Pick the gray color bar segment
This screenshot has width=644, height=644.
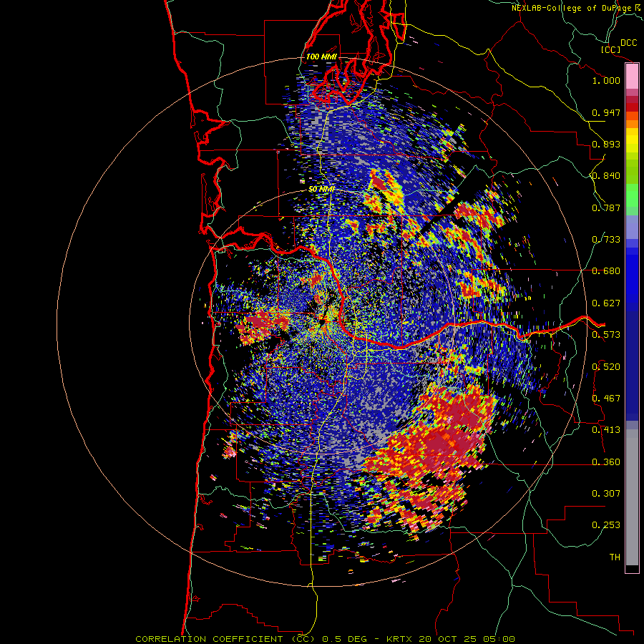click(x=632, y=497)
